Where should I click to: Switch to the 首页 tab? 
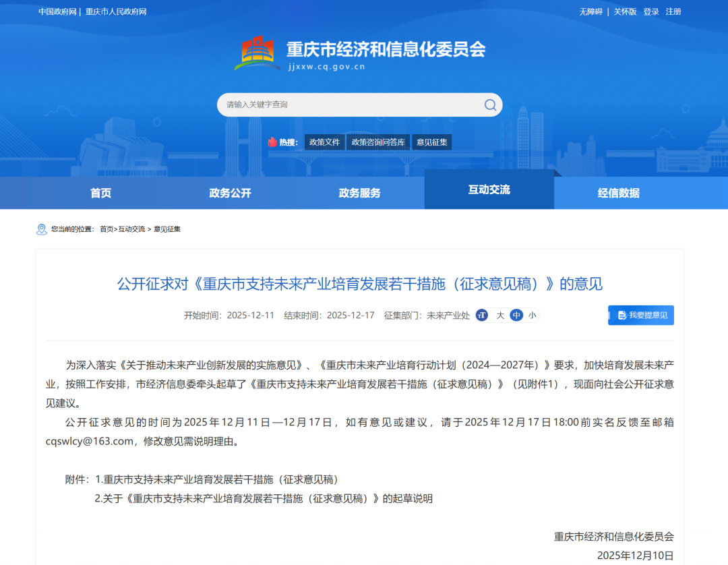point(100,193)
